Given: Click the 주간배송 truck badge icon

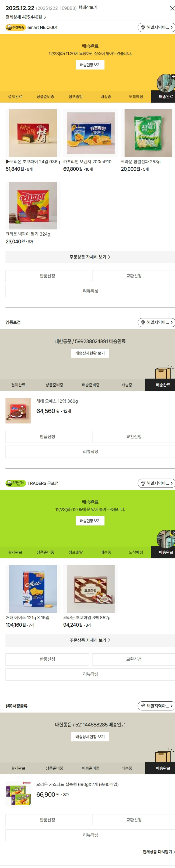Looking at the screenshot, I should pyautogui.click(x=16, y=27).
